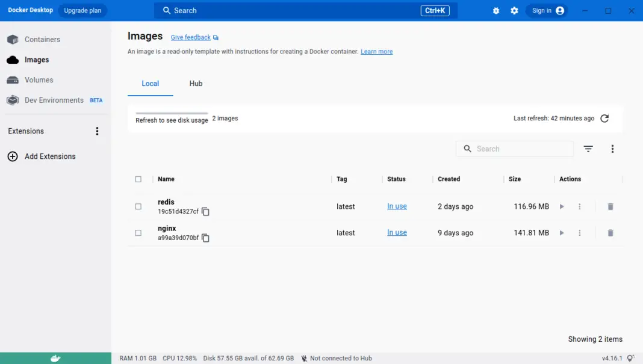Open more actions for the nginx image
Image resolution: width=643 pixels, height=364 pixels.
click(x=580, y=233)
